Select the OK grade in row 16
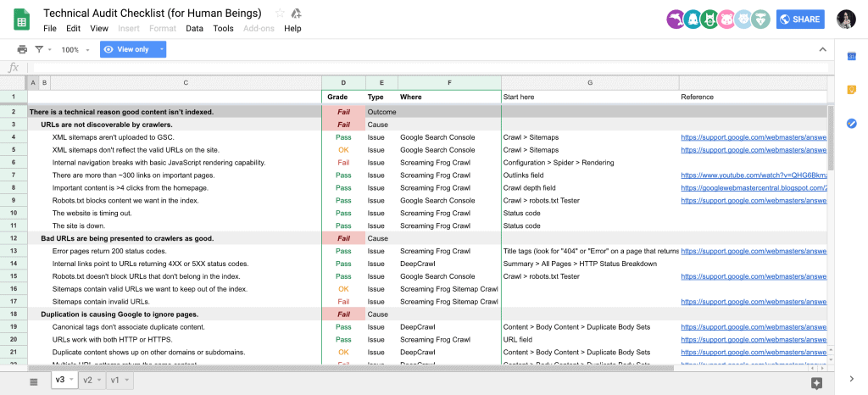The width and height of the screenshot is (868, 395). (343, 289)
